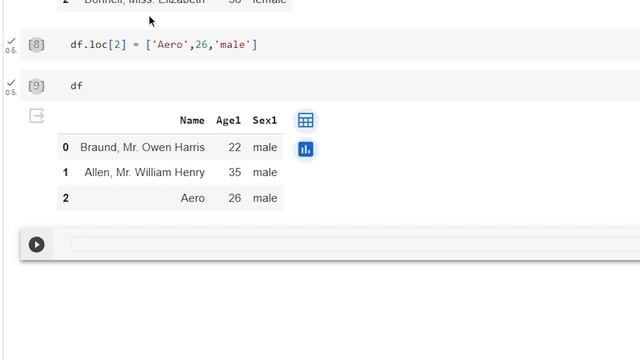Screen dimensions: 640x360
Task: Click execution success checkmark for cell 9
Action: click(x=11, y=83)
